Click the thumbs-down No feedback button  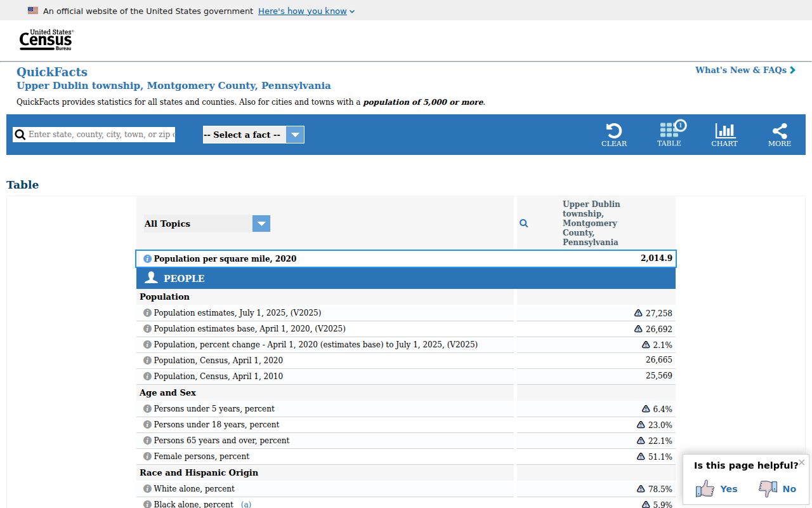point(777,488)
